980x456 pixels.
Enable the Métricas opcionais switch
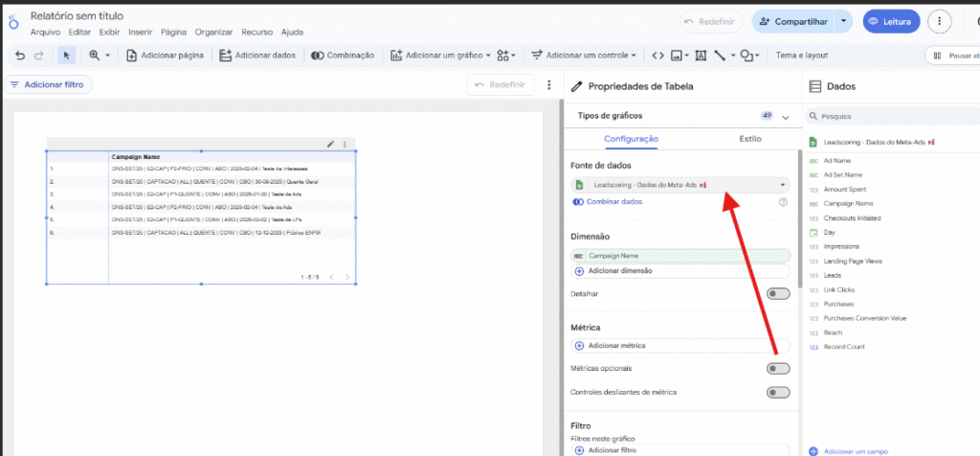[x=778, y=369]
